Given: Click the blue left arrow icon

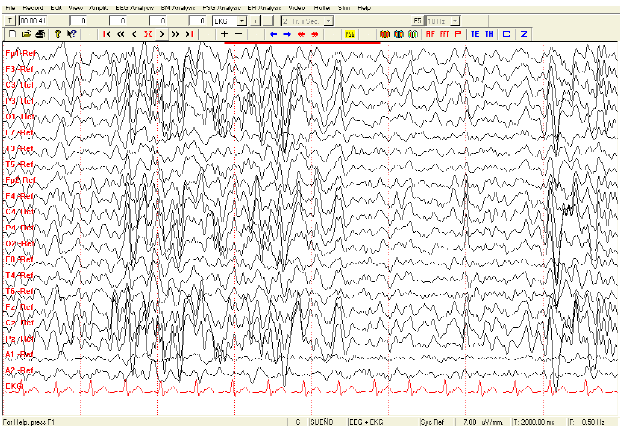Looking at the screenshot, I should (x=273, y=34).
